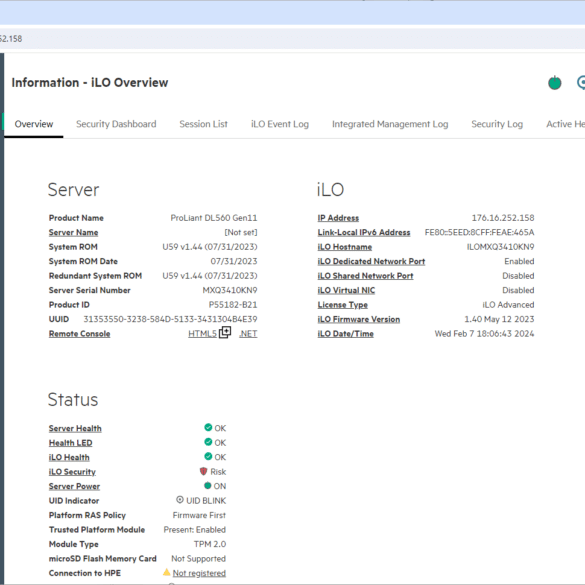This screenshot has width=585, height=585.
Task: Click iLO Dedicated Network Port link
Action: point(371,262)
